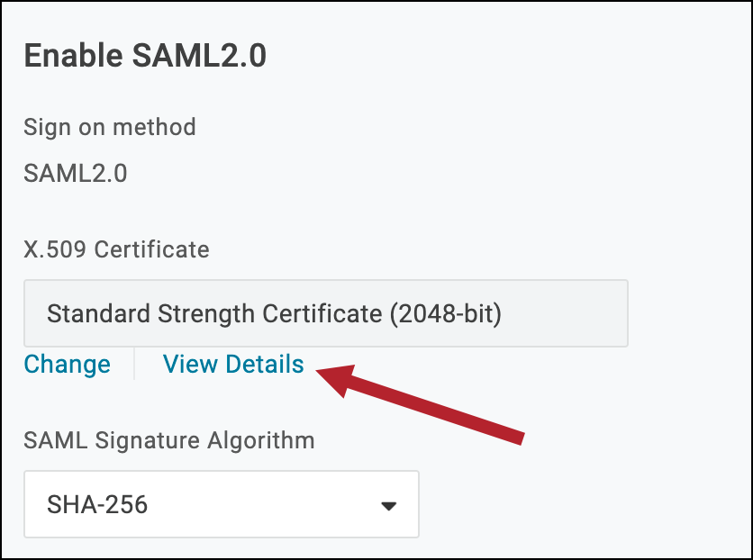Viewport: 753px width, 560px height.
Task: Click the divider between Change and View Details
Action: point(135,365)
